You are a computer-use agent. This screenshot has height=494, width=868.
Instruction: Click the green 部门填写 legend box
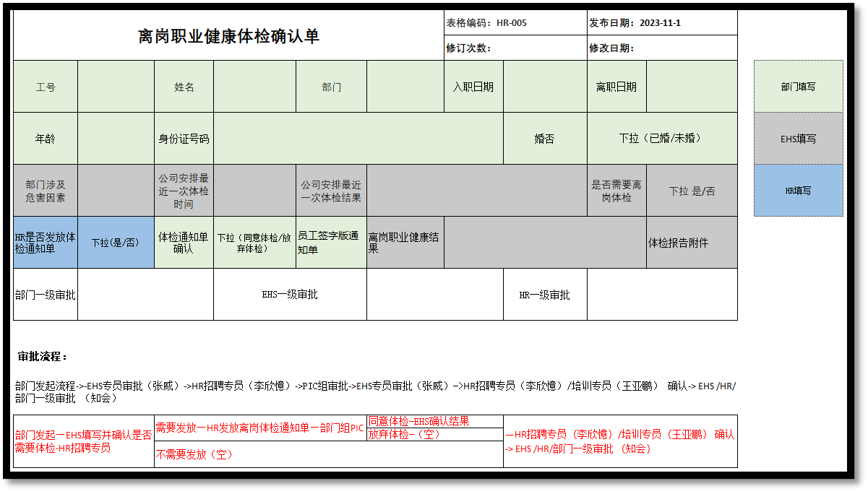click(x=798, y=87)
